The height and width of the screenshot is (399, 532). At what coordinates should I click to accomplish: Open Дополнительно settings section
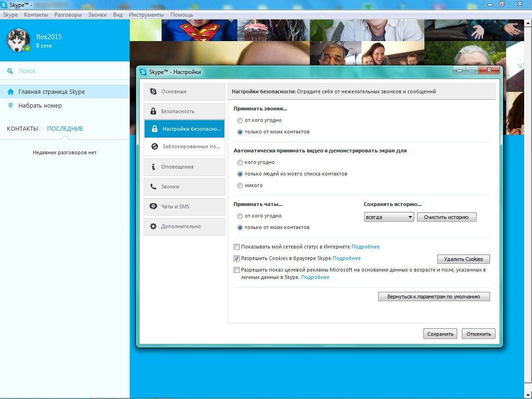[x=184, y=226]
